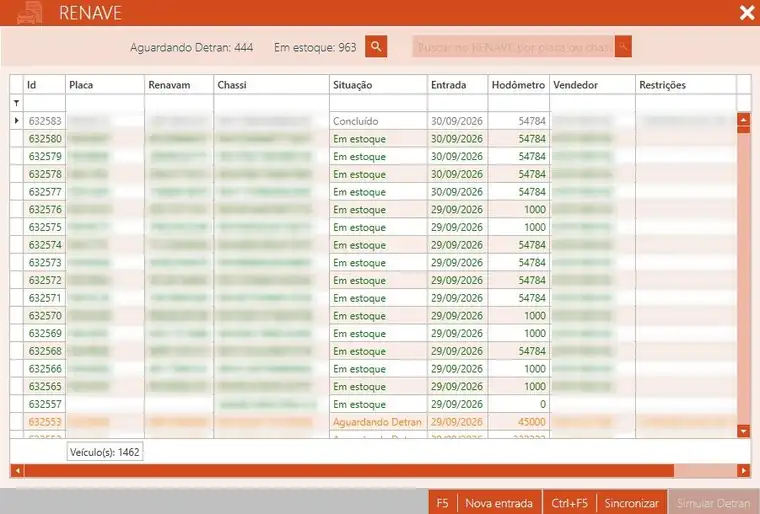Click the Sincronizar button
Image resolution: width=760 pixels, height=514 pixels.
(631, 503)
